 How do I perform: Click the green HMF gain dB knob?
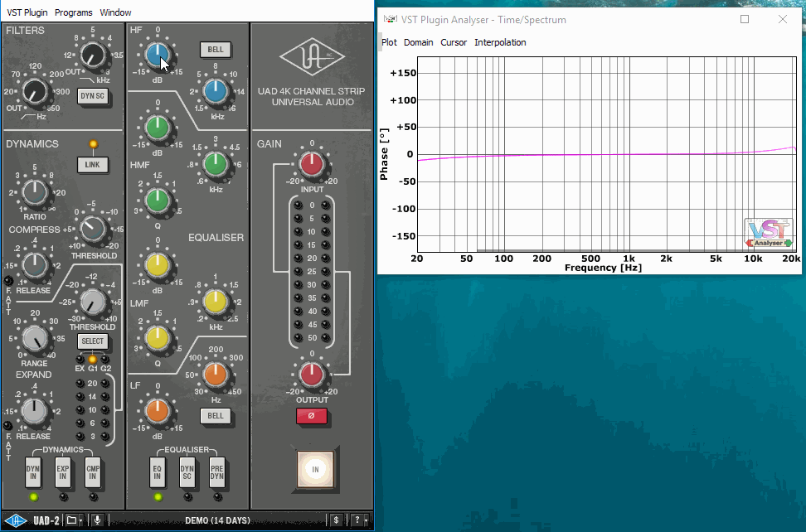coord(158,128)
